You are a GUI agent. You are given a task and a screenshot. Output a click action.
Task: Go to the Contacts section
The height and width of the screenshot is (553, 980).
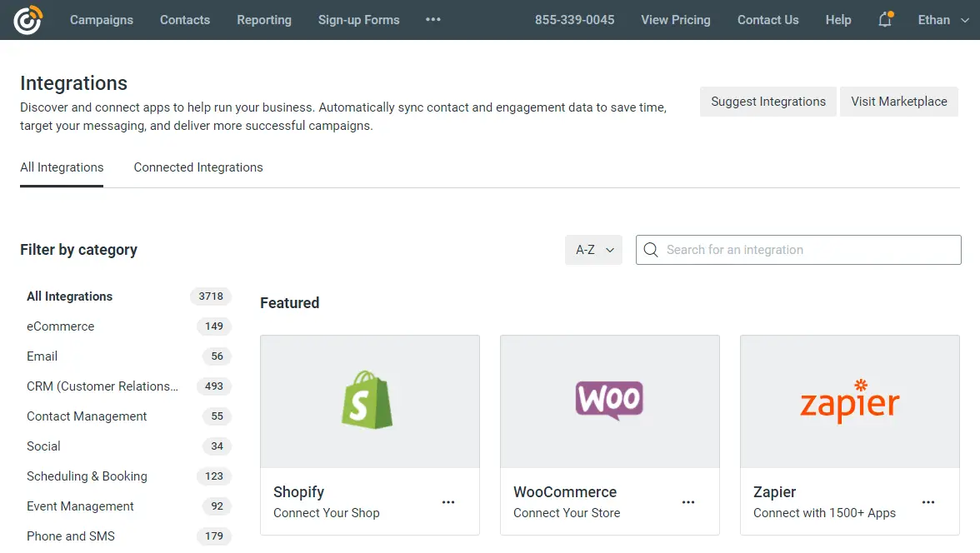[185, 20]
